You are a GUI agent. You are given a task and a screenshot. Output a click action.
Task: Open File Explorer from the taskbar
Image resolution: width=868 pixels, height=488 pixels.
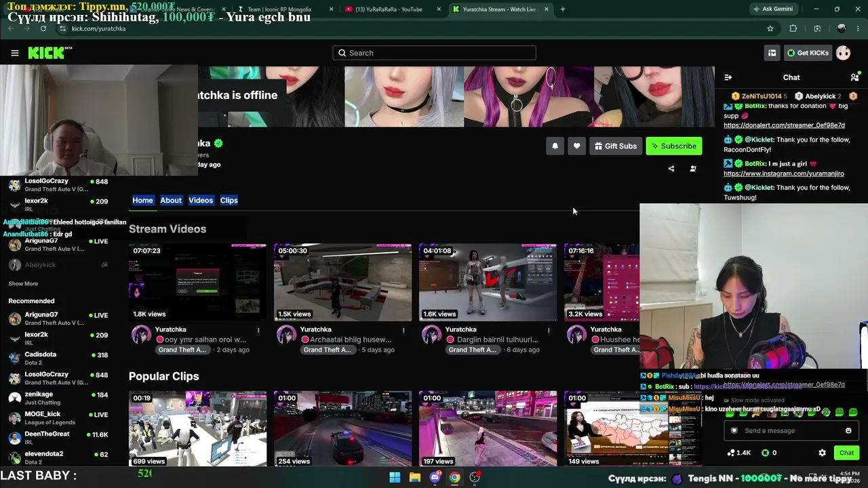pyautogui.click(x=414, y=477)
